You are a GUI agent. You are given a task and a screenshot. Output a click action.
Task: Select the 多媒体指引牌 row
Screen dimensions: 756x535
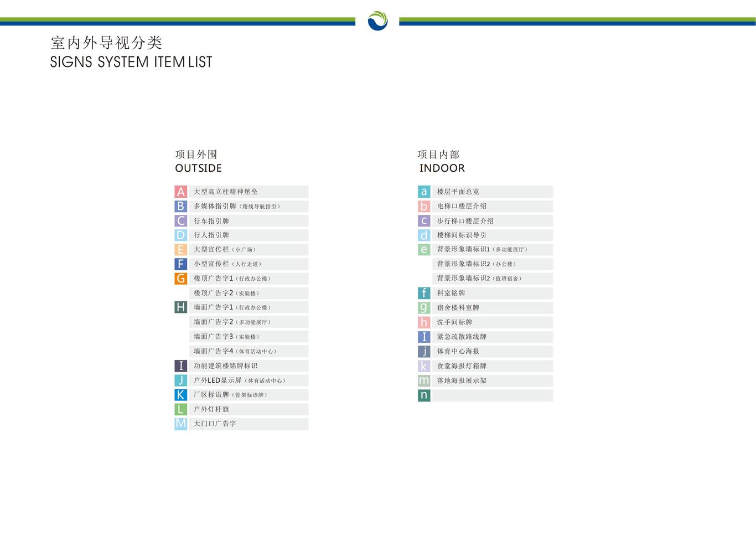tap(248, 206)
